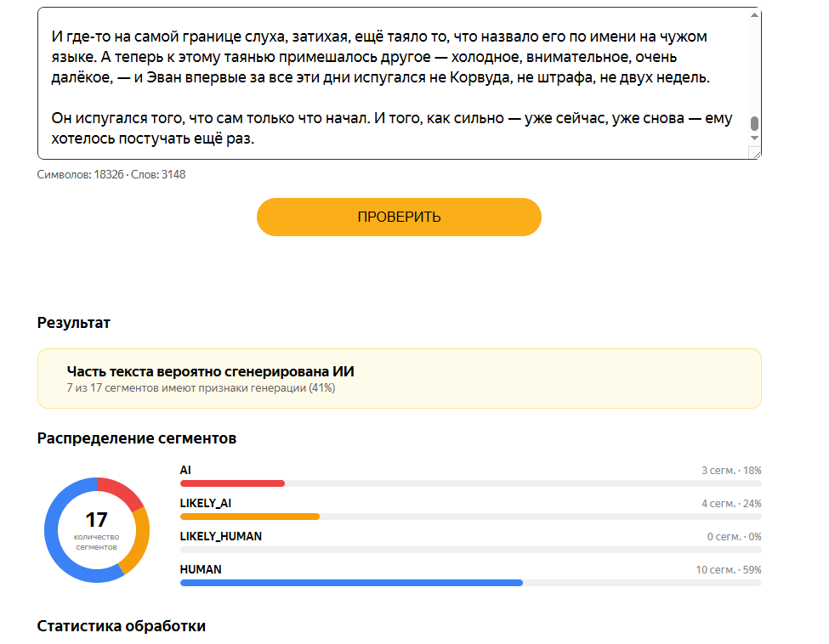Click the '3 сегм. · 18%' AI statistic

(731, 470)
